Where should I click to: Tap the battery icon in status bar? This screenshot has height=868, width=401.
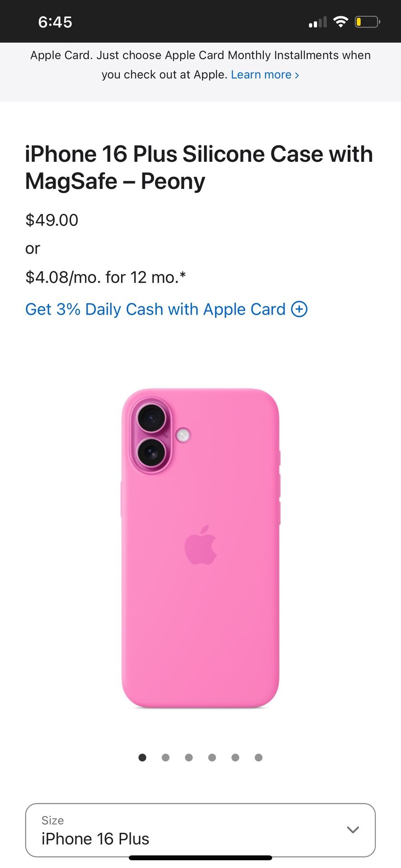367,22
